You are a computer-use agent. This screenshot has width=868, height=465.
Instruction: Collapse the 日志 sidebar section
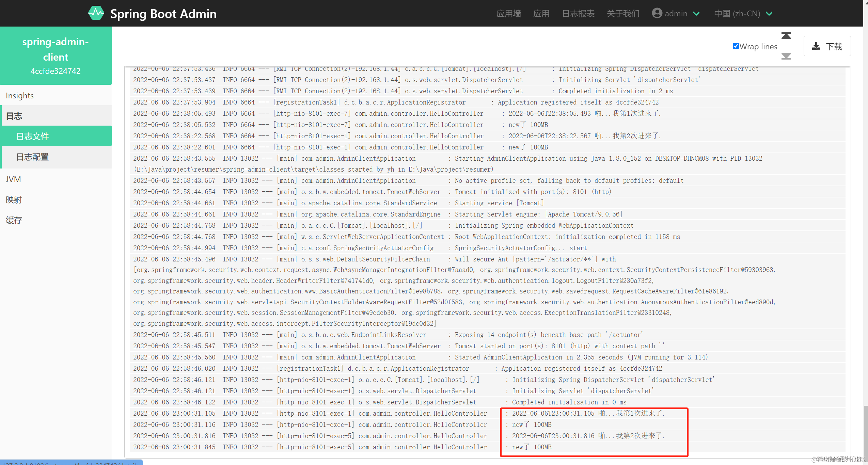click(14, 116)
